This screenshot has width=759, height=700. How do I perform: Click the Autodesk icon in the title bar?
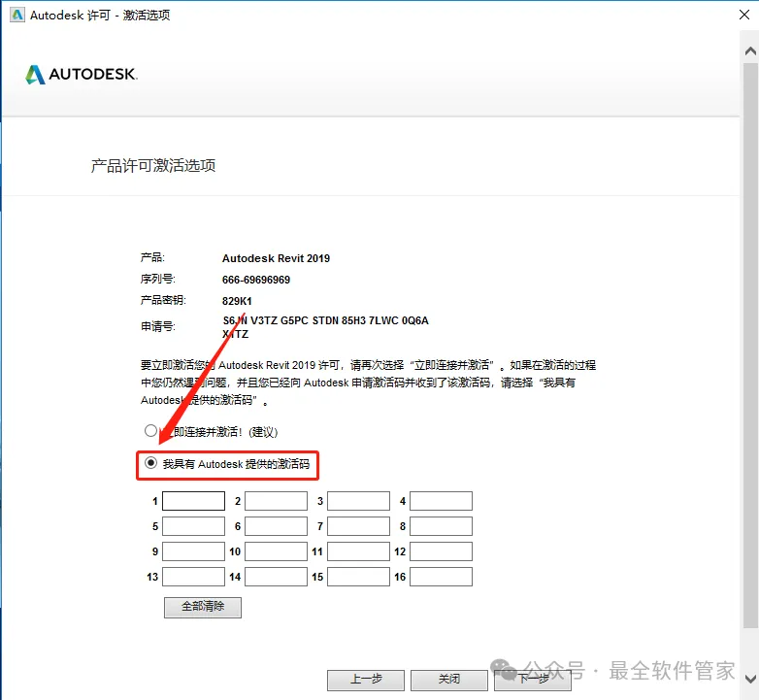(17, 15)
